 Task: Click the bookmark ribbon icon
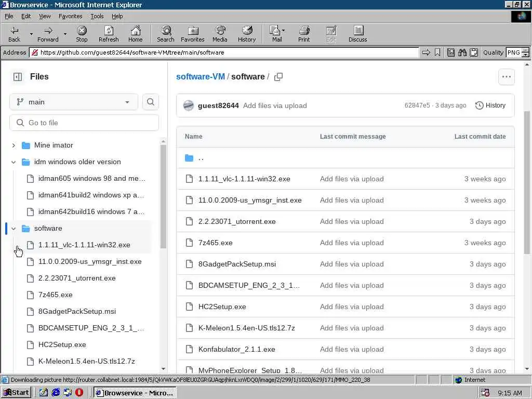pos(437,52)
